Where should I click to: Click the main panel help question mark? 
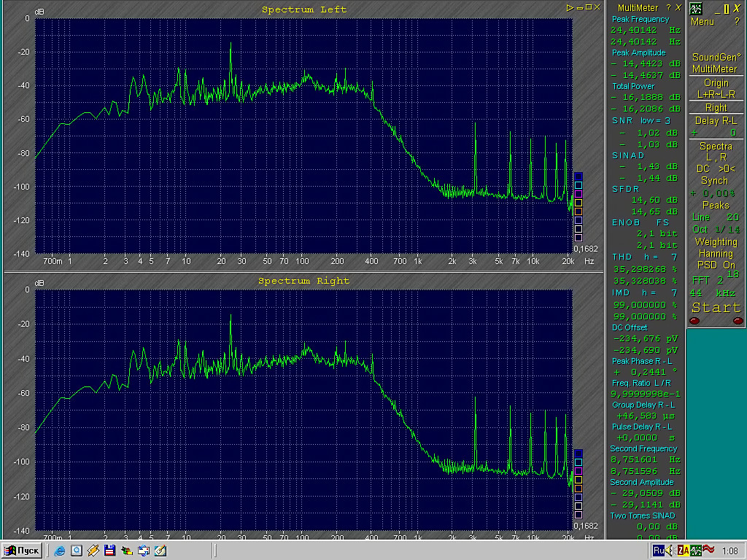(737, 22)
